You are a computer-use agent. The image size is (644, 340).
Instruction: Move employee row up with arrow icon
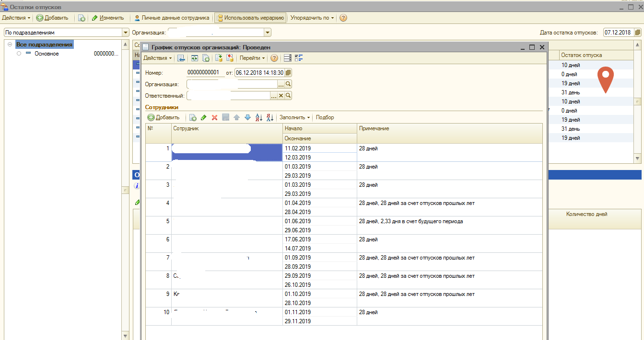236,117
